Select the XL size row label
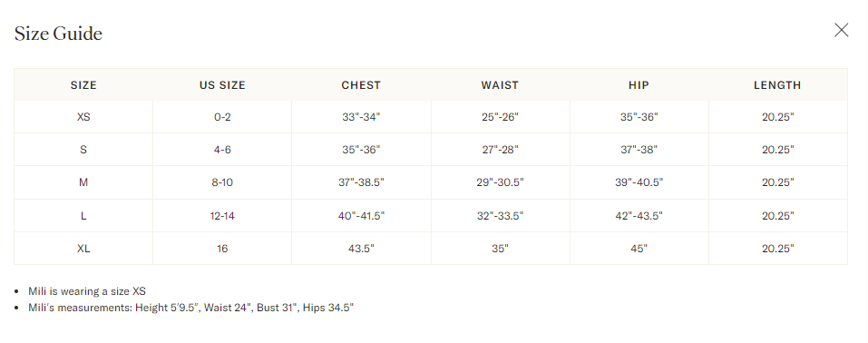Viewport: 868px width, 343px height. click(x=83, y=249)
